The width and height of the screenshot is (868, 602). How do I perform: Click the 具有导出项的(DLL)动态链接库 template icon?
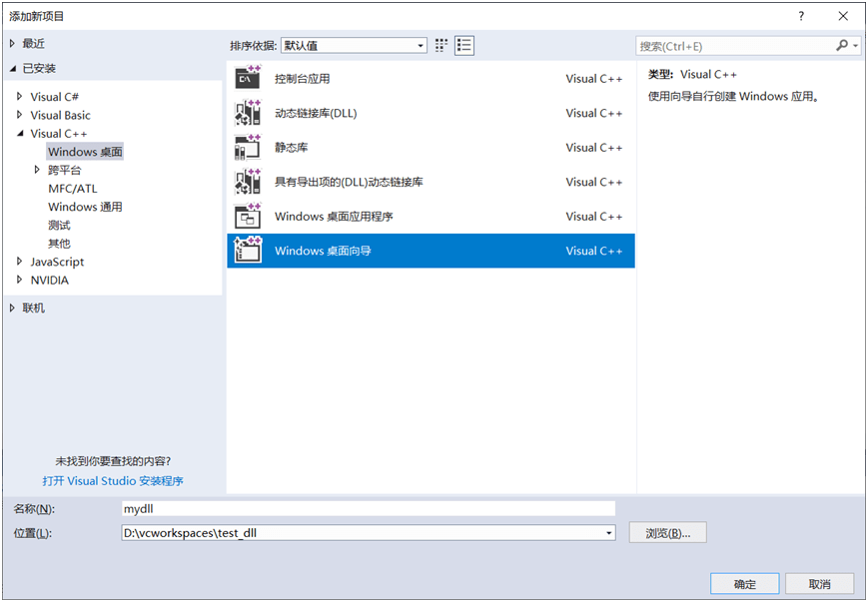[248, 182]
